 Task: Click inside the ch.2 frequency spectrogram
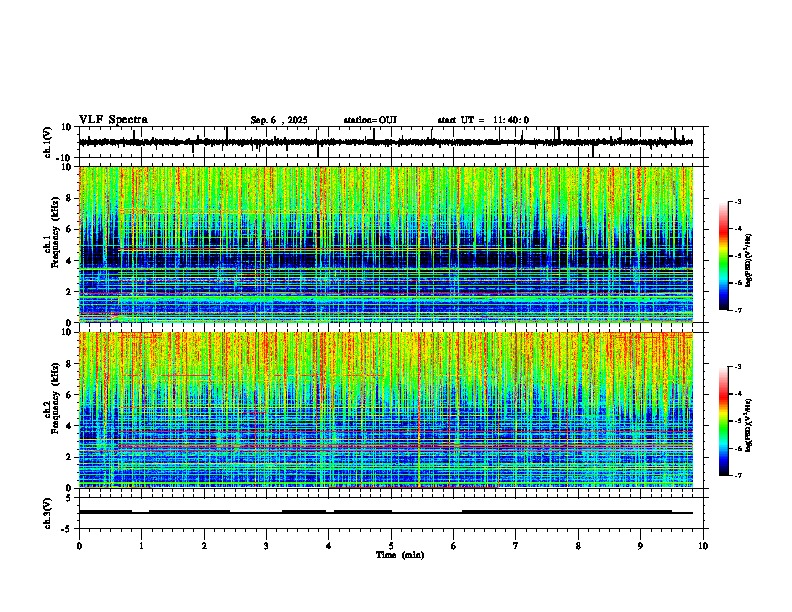coord(386,410)
